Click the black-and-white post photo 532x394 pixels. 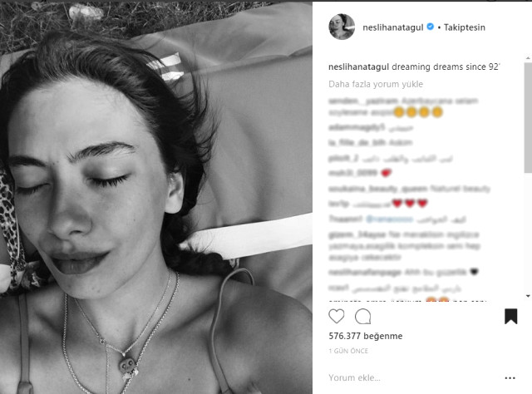tap(156, 198)
